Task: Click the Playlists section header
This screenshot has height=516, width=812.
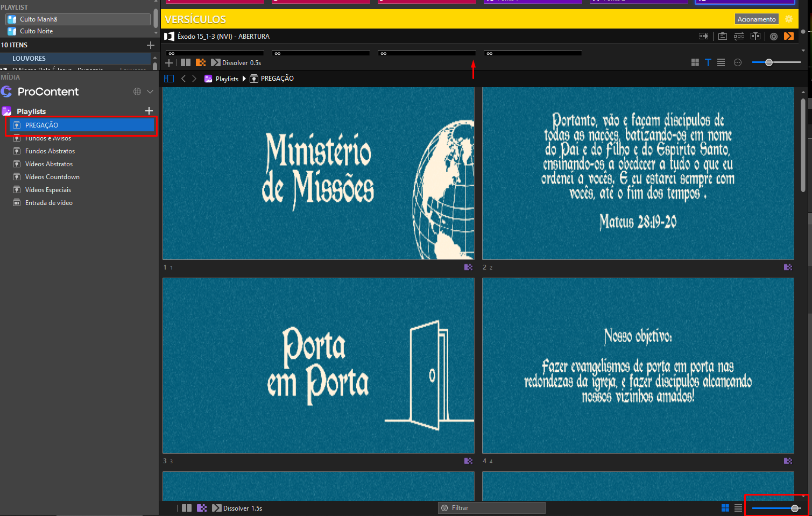Action: tap(31, 111)
